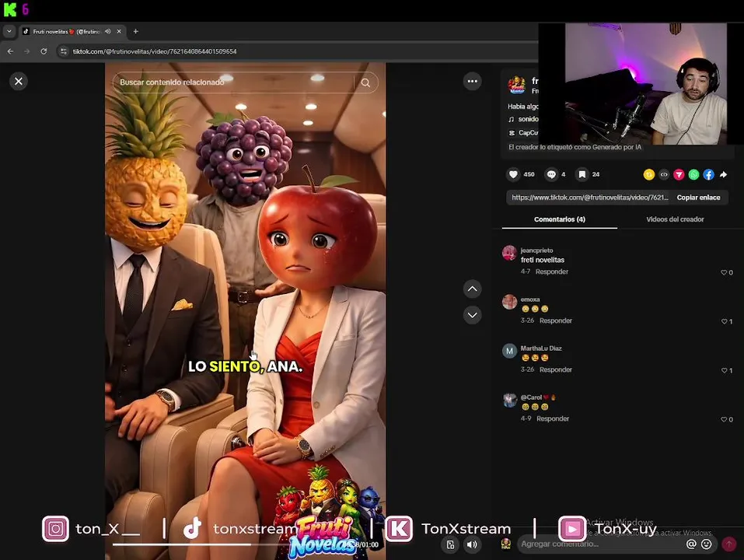Toggle auto-scroll icon next to speaker
Image resolution: width=744 pixels, height=560 pixels.
click(x=450, y=544)
